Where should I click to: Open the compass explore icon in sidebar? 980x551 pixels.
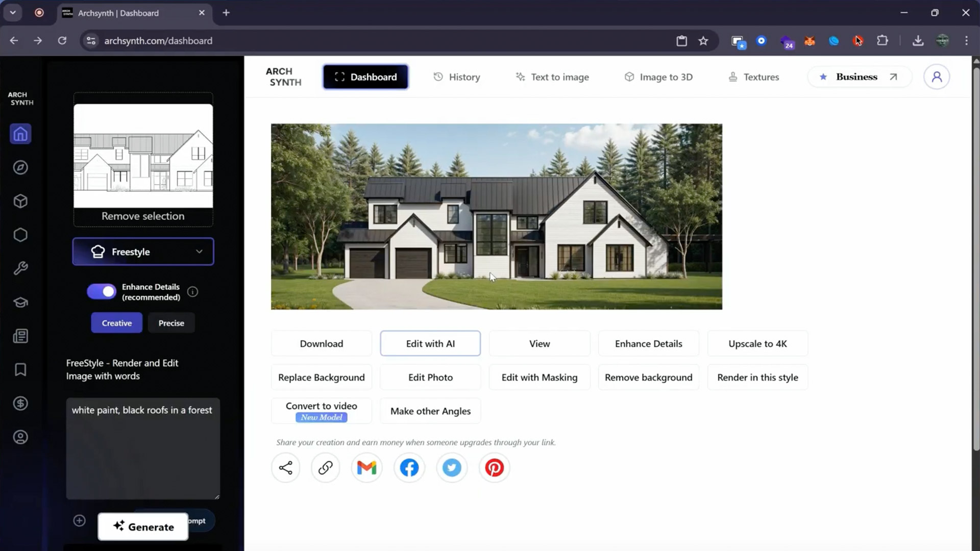click(20, 168)
